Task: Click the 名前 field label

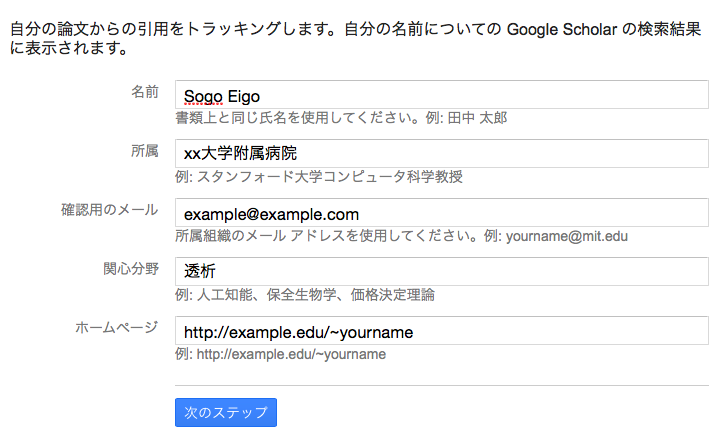Action: coord(144,92)
